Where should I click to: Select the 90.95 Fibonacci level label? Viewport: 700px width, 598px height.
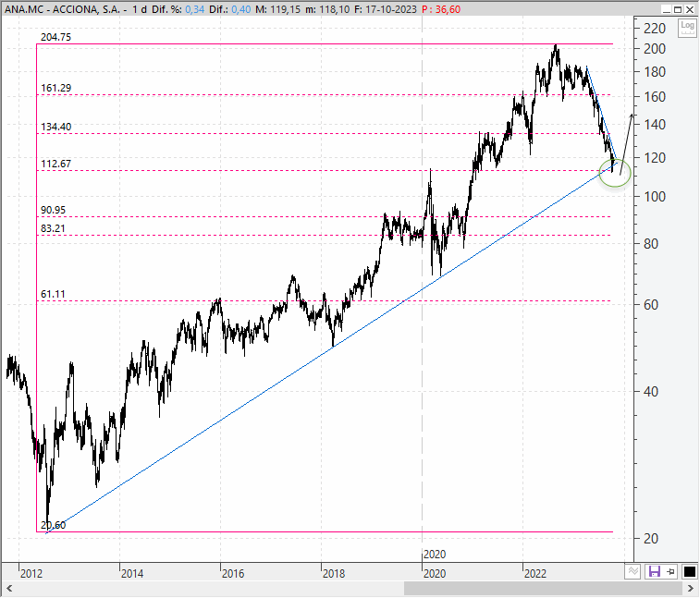point(53,210)
